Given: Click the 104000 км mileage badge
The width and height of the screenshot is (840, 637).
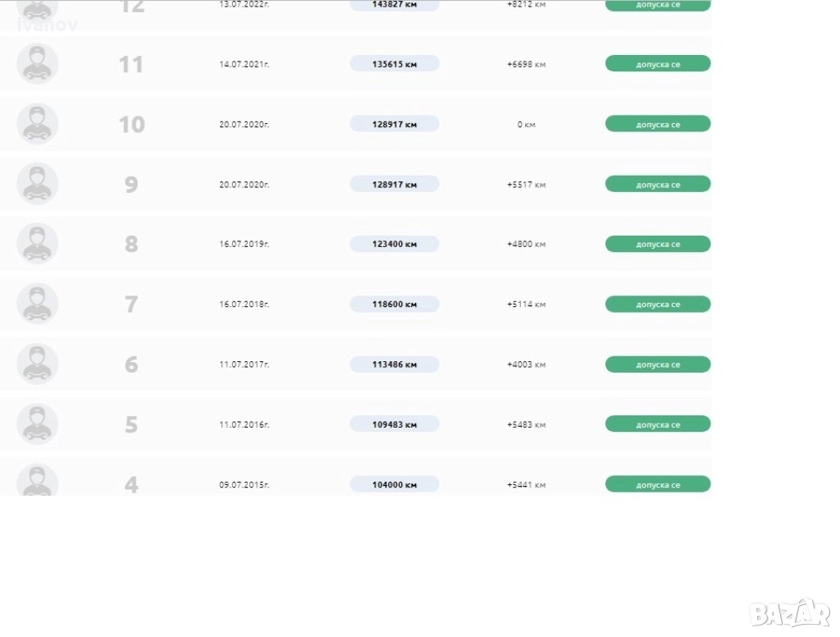Looking at the screenshot, I should [x=395, y=484].
